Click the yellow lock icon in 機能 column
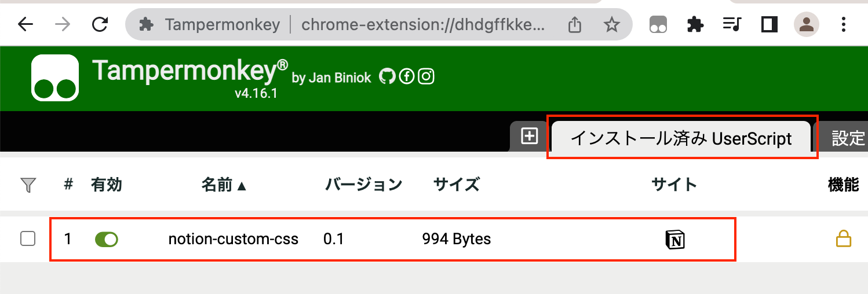 tap(843, 238)
